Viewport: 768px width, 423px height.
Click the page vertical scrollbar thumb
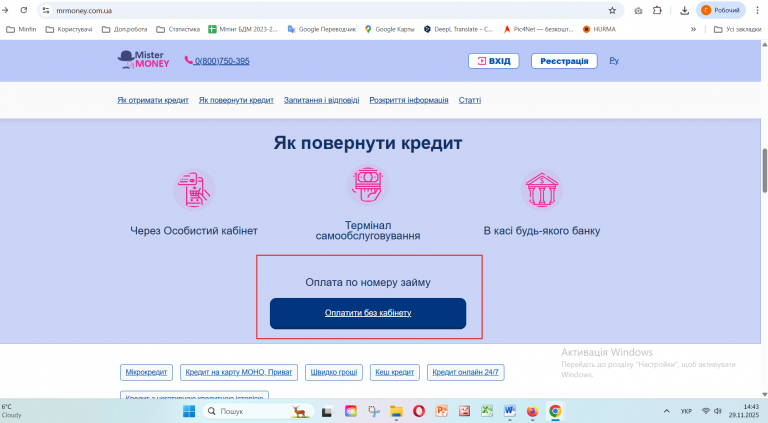(765, 170)
